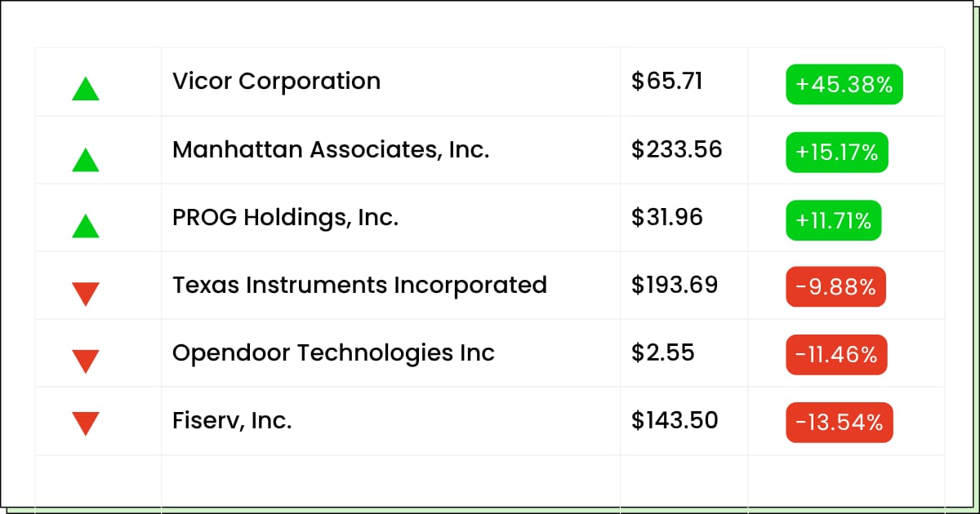Image resolution: width=980 pixels, height=514 pixels.
Task: Click the red down arrow beside Fiserv
Action: pos(86,423)
